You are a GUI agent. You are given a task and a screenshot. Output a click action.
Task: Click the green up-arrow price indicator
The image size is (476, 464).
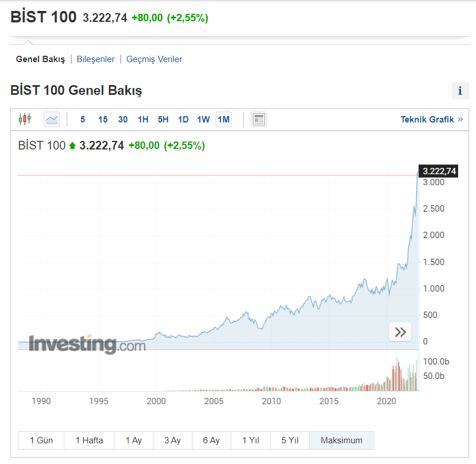click(x=72, y=146)
